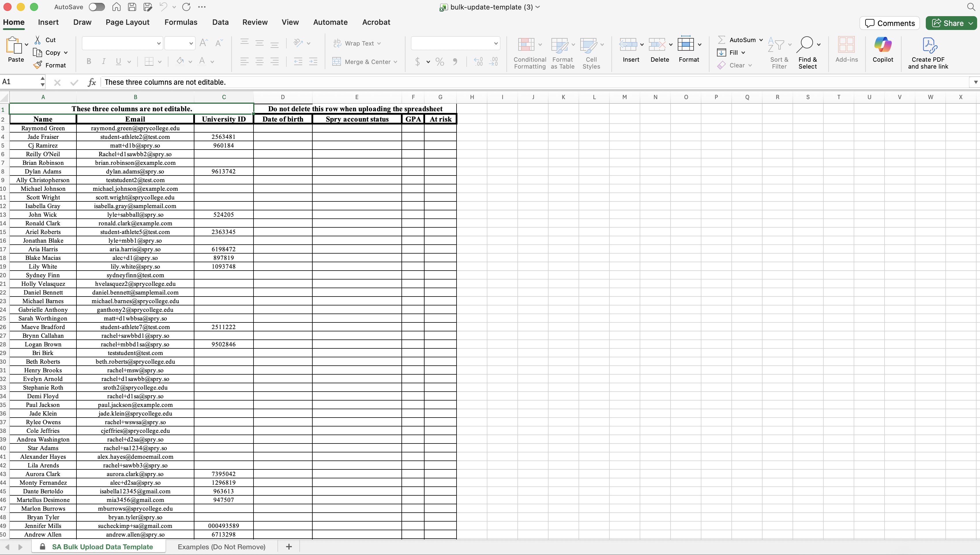This screenshot has height=555, width=980.
Task: Open Find & Select menu
Action: pyautogui.click(x=808, y=53)
